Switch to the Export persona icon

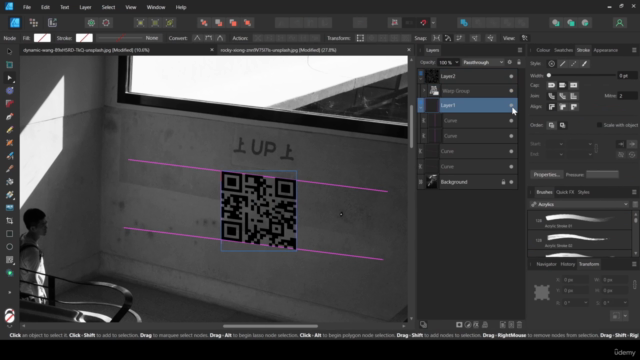[x=52, y=23]
